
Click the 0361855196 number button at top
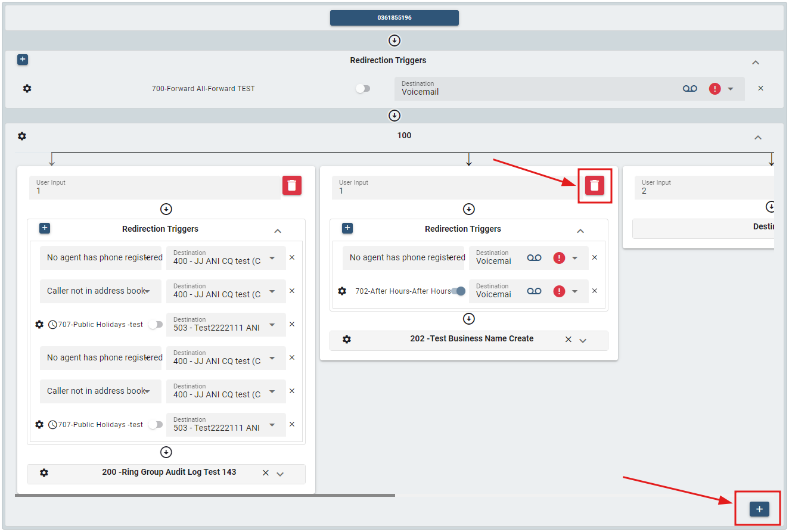394,18
